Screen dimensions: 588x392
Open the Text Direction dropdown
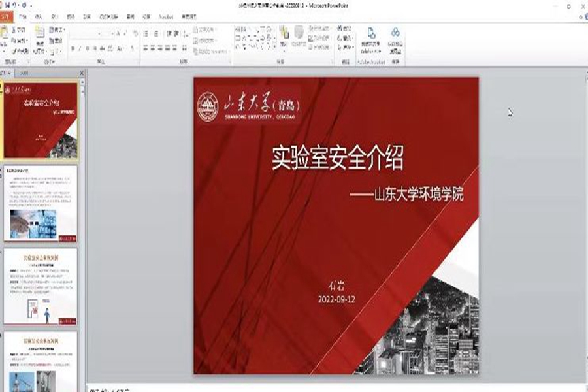[x=206, y=29]
